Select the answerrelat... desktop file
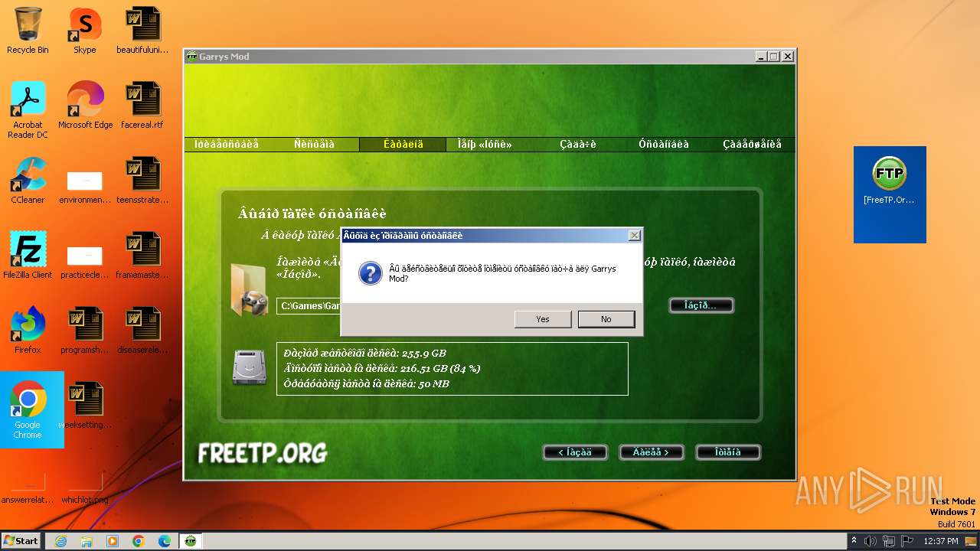The width and height of the screenshot is (980, 551). [28, 490]
